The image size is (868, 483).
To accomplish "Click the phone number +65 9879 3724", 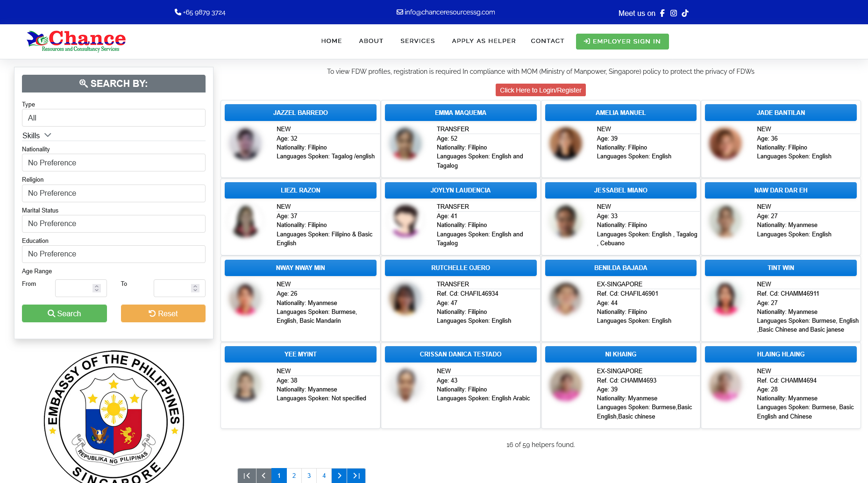I will pos(200,12).
